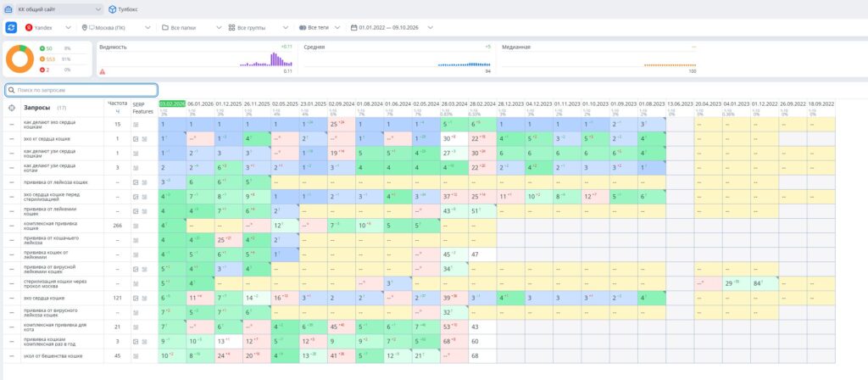The width and height of the screenshot is (868, 380).
Task: Select the 26.11.2025 date column header
Action: tap(257, 103)
